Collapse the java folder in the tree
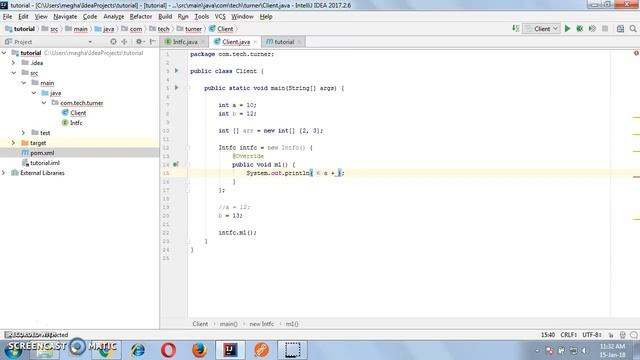Image resolution: width=640 pixels, height=360 pixels. coord(34,93)
